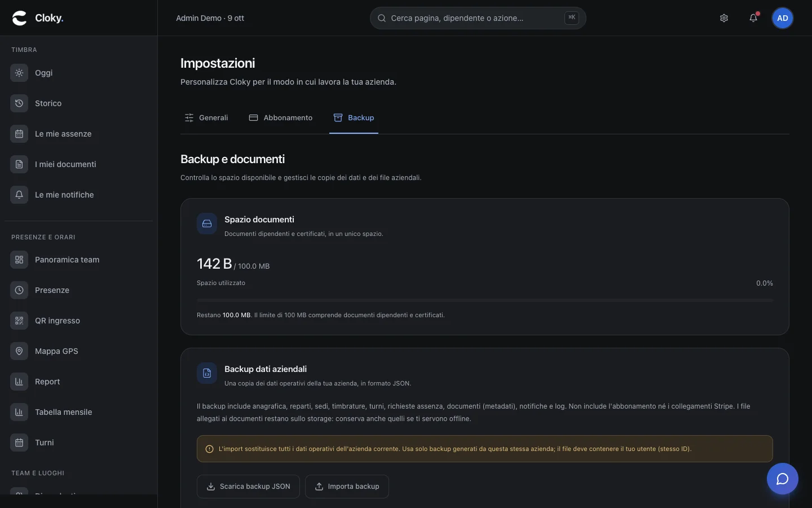812x508 pixels.
Task: Click the QR ingresso code icon
Action: 19,321
